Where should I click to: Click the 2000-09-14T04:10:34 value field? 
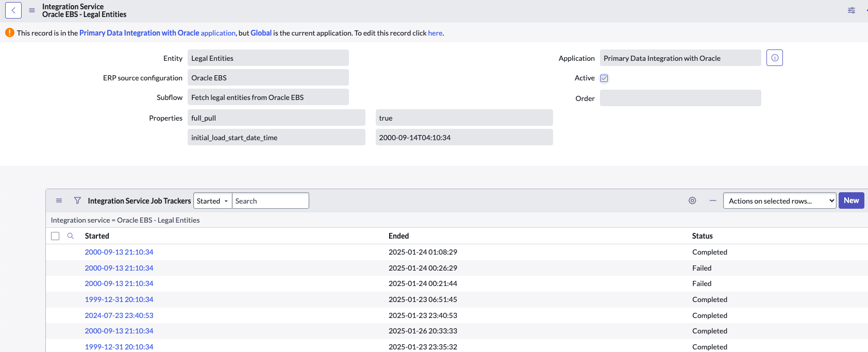464,137
